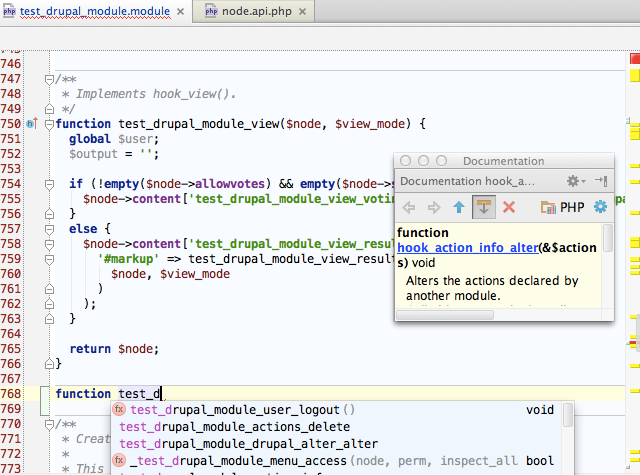This screenshot has height=475, width=640.
Task: Click the fx icon beside test_drupal_module_user_logout
Action: click(x=119, y=409)
